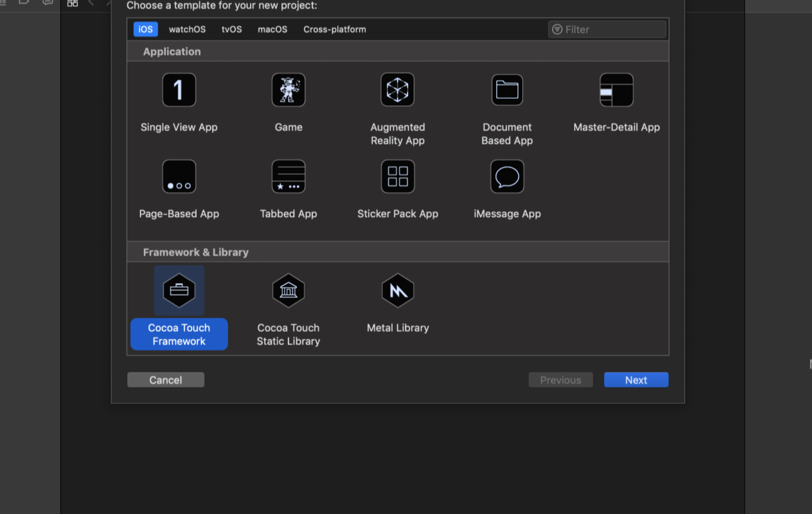Switch to the iOS platform tab
Viewport: 812px width, 514px height.
(146, 29)
